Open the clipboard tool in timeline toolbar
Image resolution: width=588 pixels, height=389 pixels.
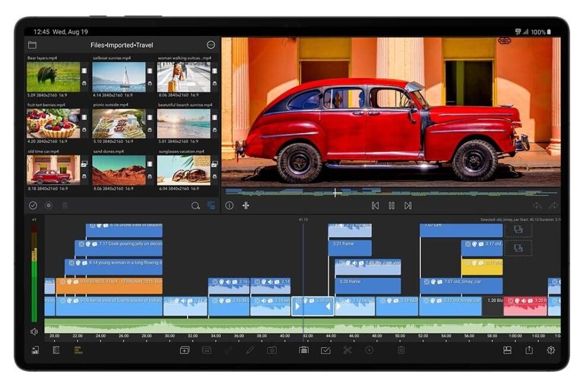[x=304, y=350]
